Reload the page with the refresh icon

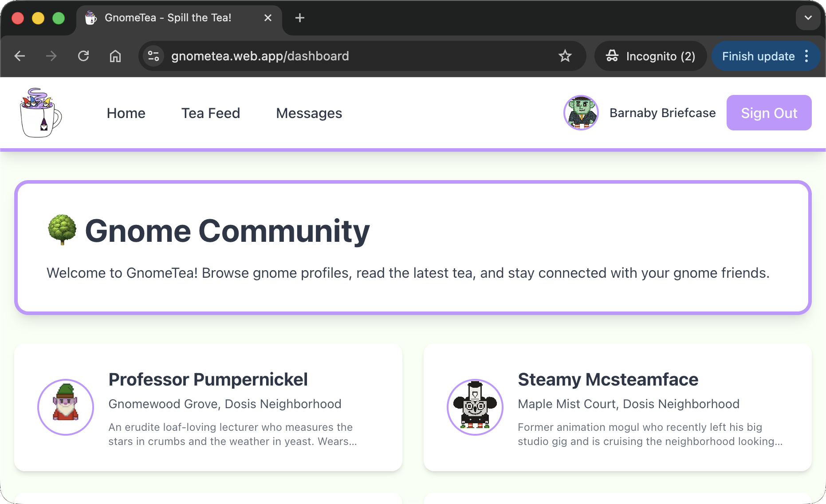[83, 56]
